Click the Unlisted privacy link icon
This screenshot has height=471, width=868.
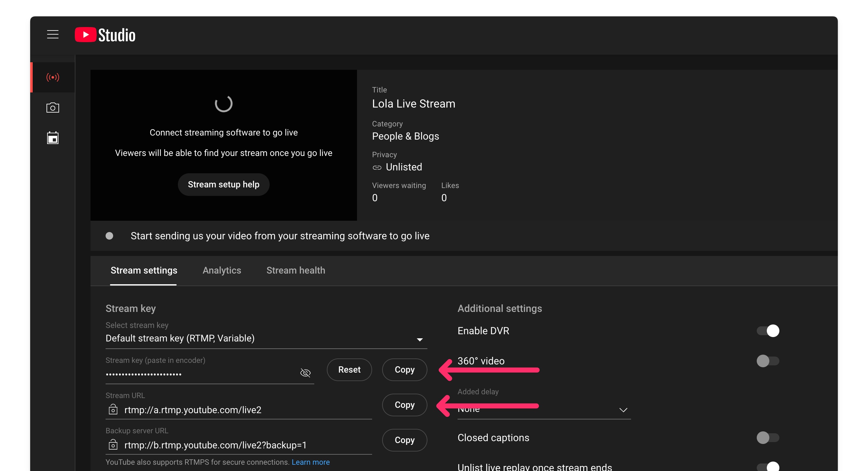pyautogui.click(x=377, y=168)
